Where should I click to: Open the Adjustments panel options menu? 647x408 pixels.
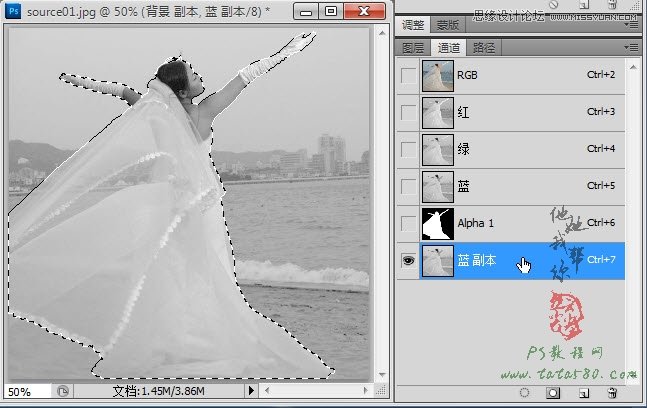click(632, 25)
